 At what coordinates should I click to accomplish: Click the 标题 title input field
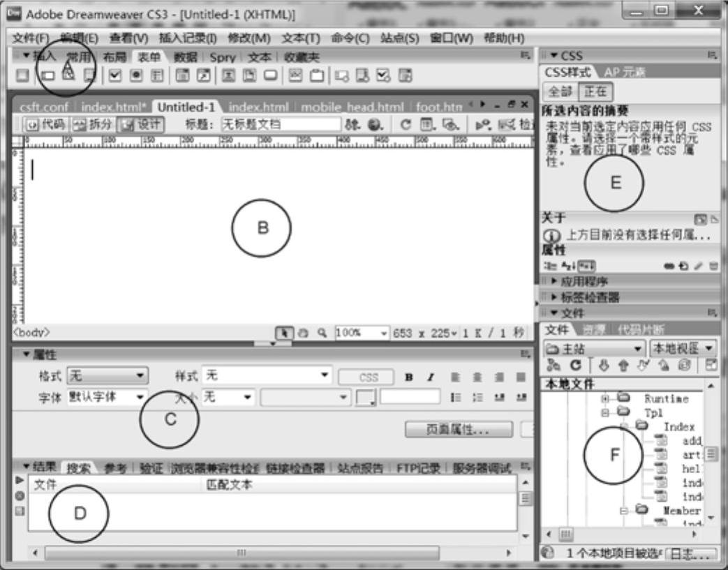pyautogui.click(x=281, y=124)
